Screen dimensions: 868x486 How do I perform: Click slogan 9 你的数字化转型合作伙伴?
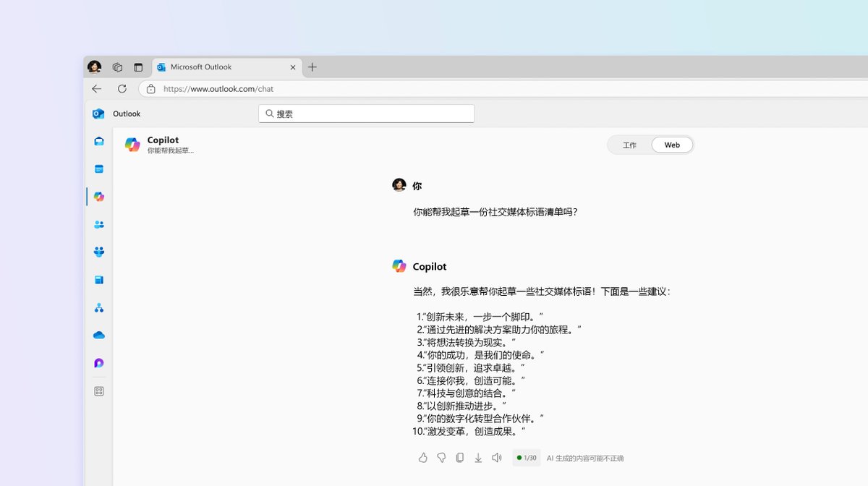pyautogui.click(x=480, y=419)
